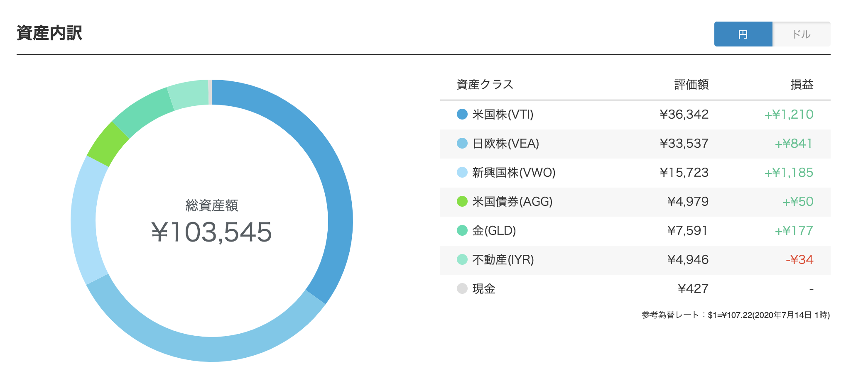Click the gray 現金 legend dot

[x=462, y=288]
